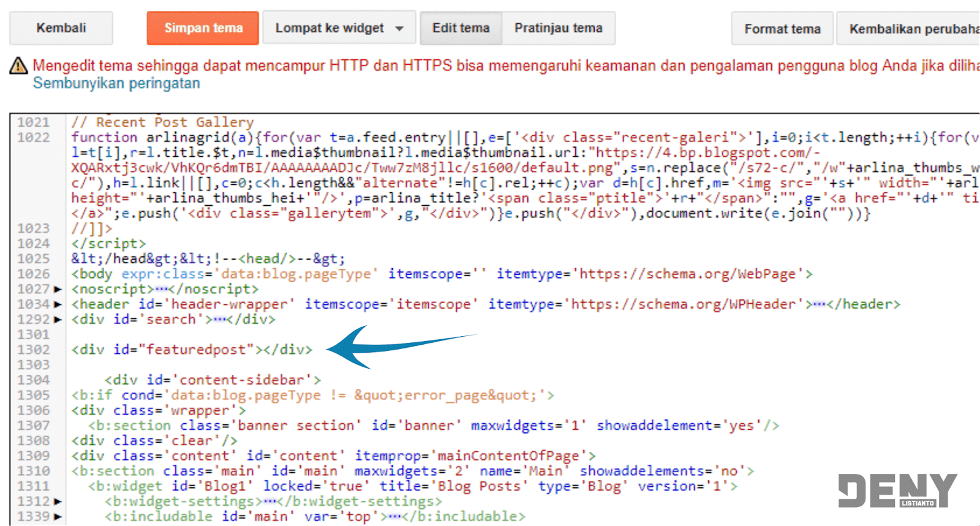
Task: Click the div class='content' line
Action: tap(333, 456)
